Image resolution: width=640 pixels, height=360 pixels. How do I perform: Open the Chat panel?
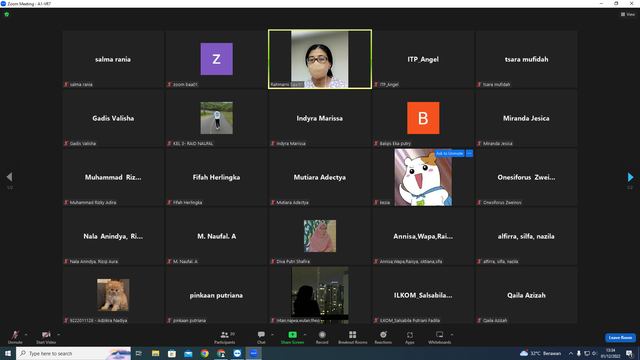261,337
